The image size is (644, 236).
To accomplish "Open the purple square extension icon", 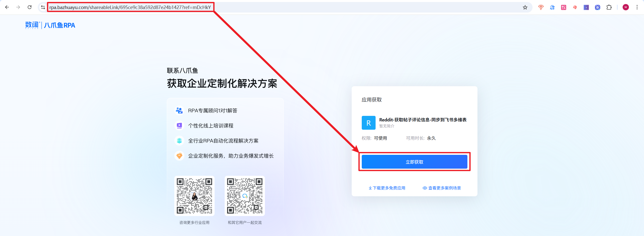I will [586, 7].
